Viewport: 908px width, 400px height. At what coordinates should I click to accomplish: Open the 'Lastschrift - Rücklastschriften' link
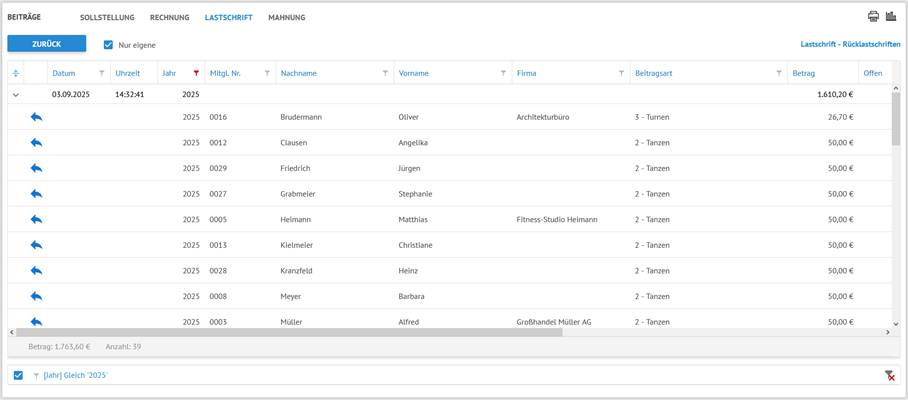[x=850, y=45]
